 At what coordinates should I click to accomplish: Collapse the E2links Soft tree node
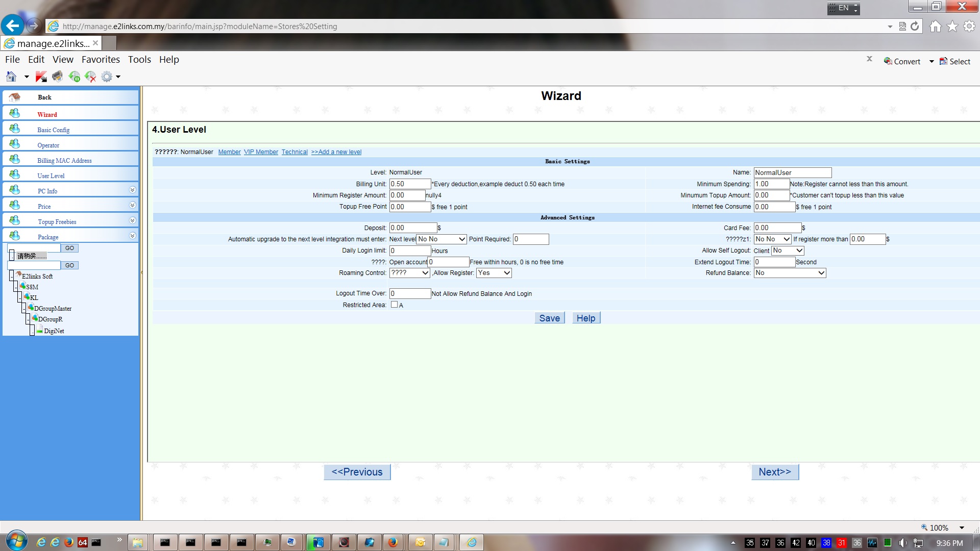[11, 276]
